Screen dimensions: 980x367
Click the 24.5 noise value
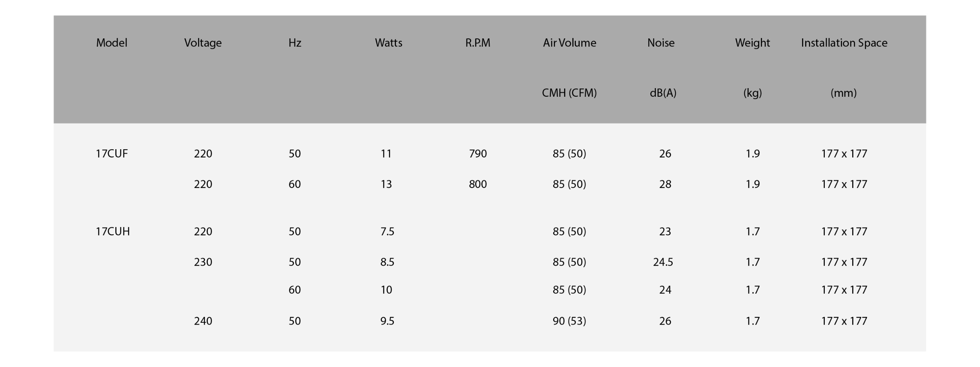point(663,262)
